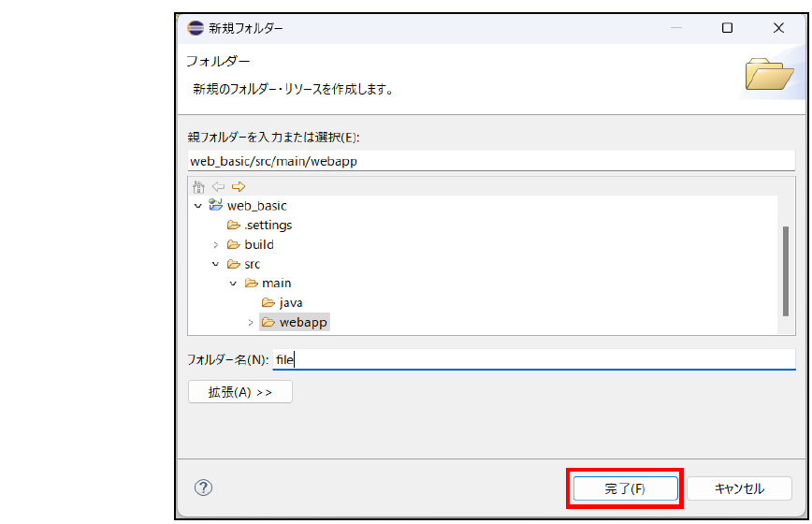
Task: Click the Eclipse icon in the title bar
Action: point(194,28)
